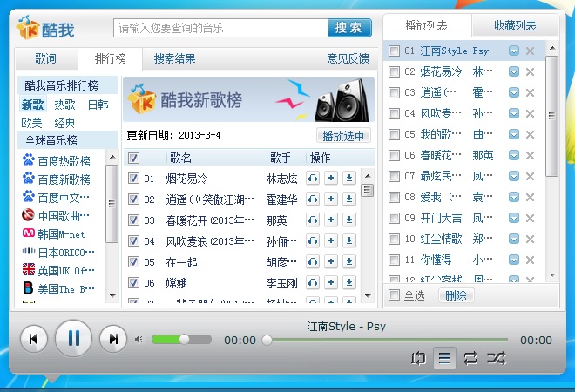Screen dimensions: 575x392
Task: Open dropdown for playlist 最炫民…
Action: pyautogui.click(x=514, y=176)
